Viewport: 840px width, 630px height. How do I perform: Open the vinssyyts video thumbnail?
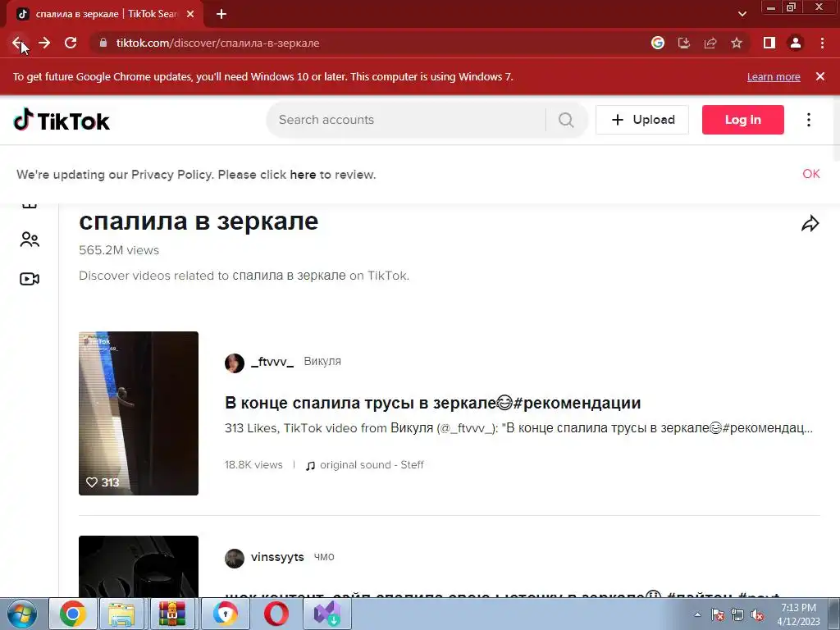138,567
